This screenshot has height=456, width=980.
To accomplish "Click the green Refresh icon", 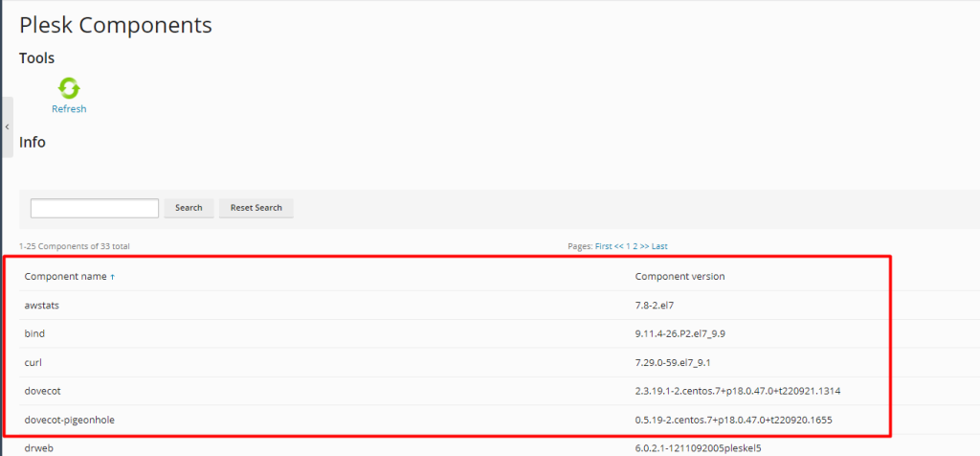I will tap(69, 88).
